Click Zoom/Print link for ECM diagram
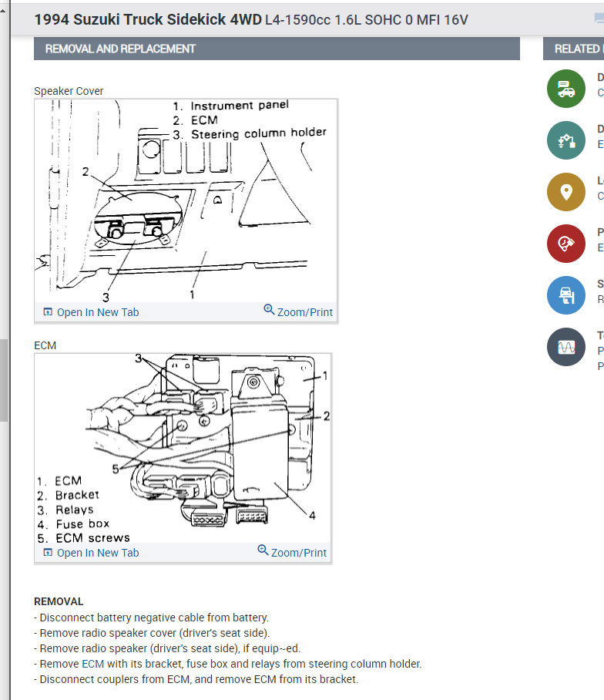 [x=298, y=553]
